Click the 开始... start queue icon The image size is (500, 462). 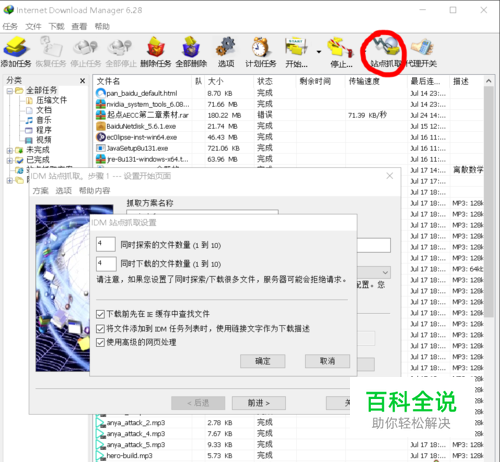[x=296, y=52]
